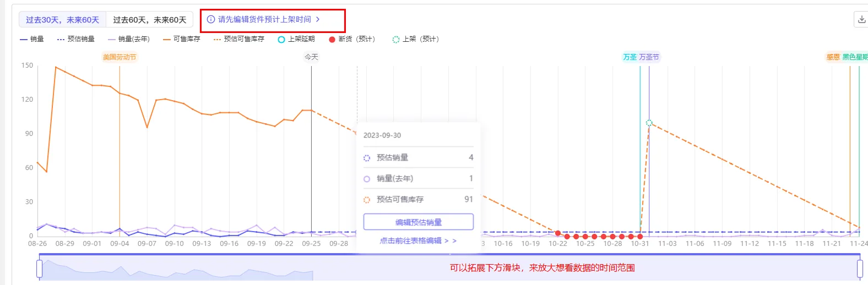This screenshot has height=285, width=868.
Task: Click the dashed green 上架（预计）point on chart
Action: coord(649,123)
